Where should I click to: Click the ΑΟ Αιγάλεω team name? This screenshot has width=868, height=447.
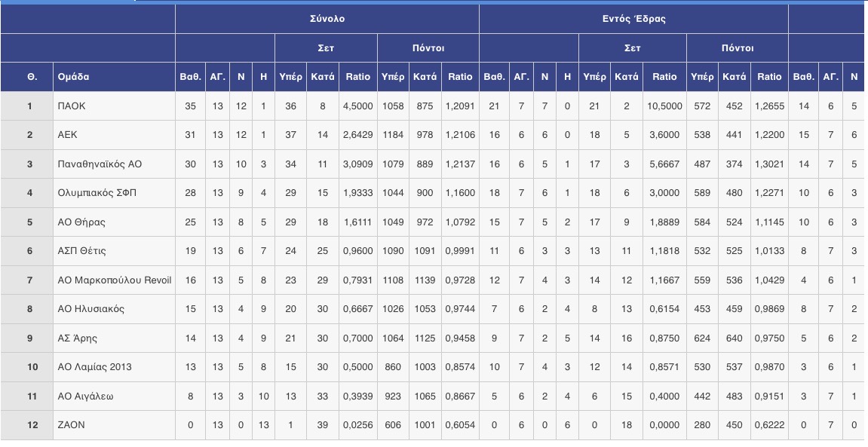point(86,396)
